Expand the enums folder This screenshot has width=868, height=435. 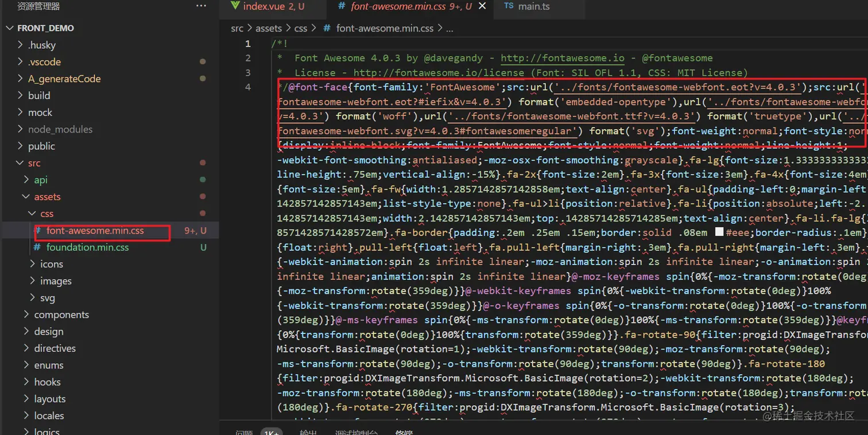49,365
